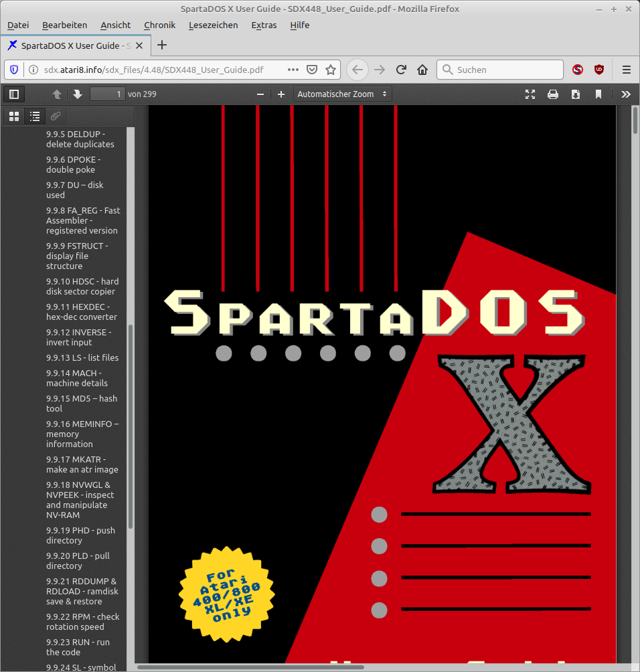The height and width of the screenshot is (672, 640).
Task: Open 9.9.20 PLD pull directory entry
Action: click(78, 561)
